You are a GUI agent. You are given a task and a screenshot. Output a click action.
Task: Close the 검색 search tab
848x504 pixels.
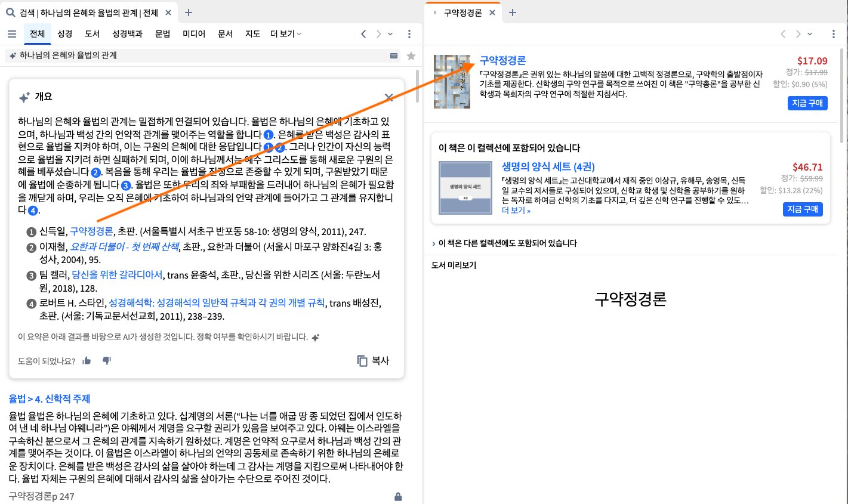pyautogui.click(x=168, y=13)
